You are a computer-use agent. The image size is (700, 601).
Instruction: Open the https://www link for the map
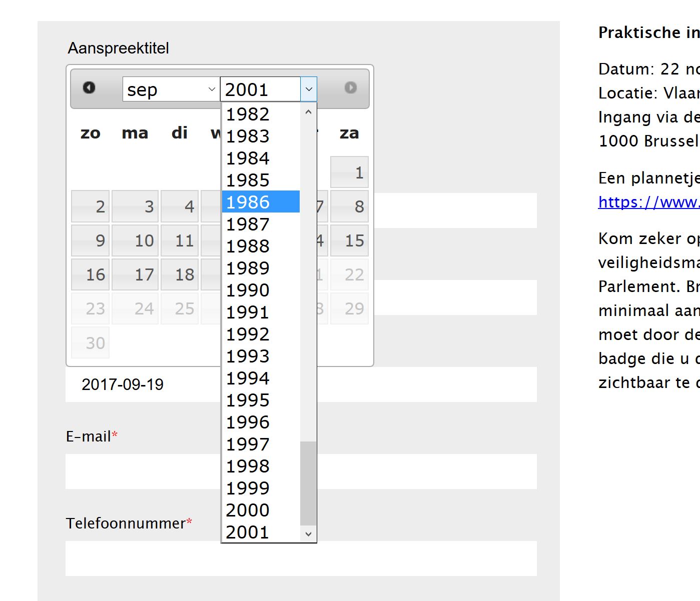(649, 202)
